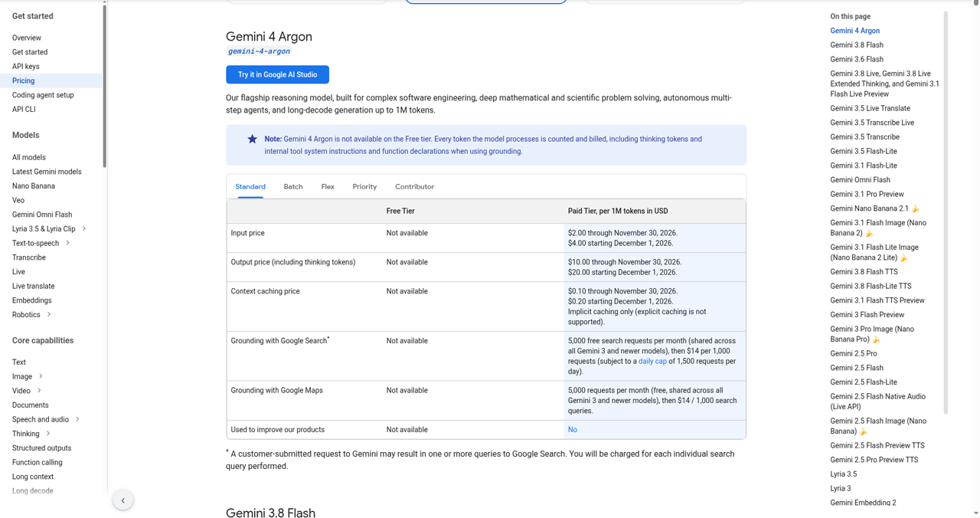Image resolution: width=980 pixels, height=518 pixels.
Task: Jump to Lyria 3.5 in page outline
Action: click(x=844, y=474)
